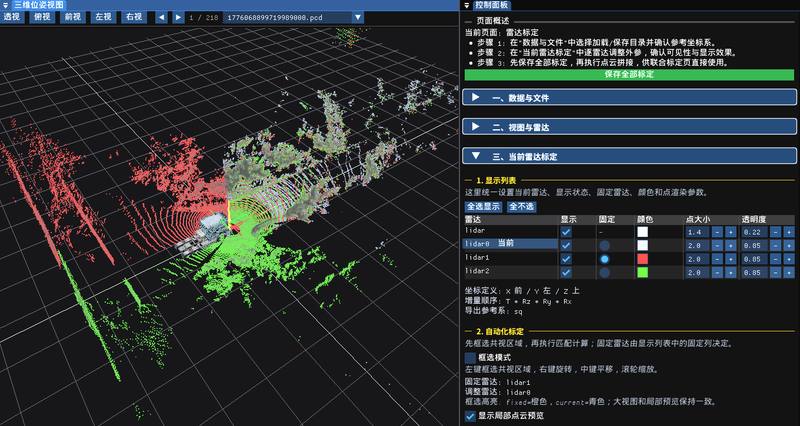Click the 固定 column header
The width and height of the screenshot is (800, 426).
606,219
